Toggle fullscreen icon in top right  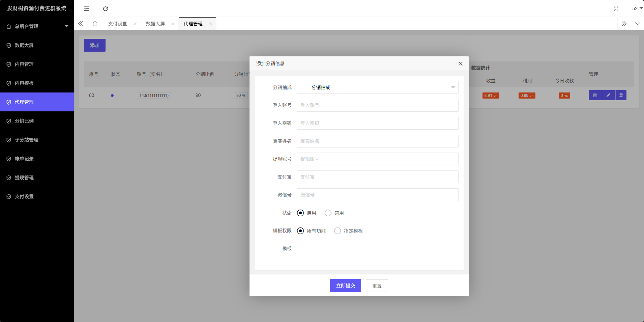pyautogui.click(x=616, y=9)
